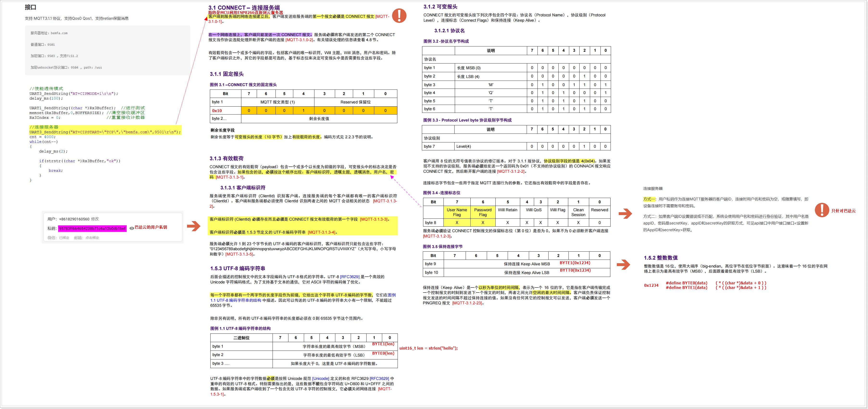Click the User Name Flag cell
The image size is (868, 409).
(457, 212)
